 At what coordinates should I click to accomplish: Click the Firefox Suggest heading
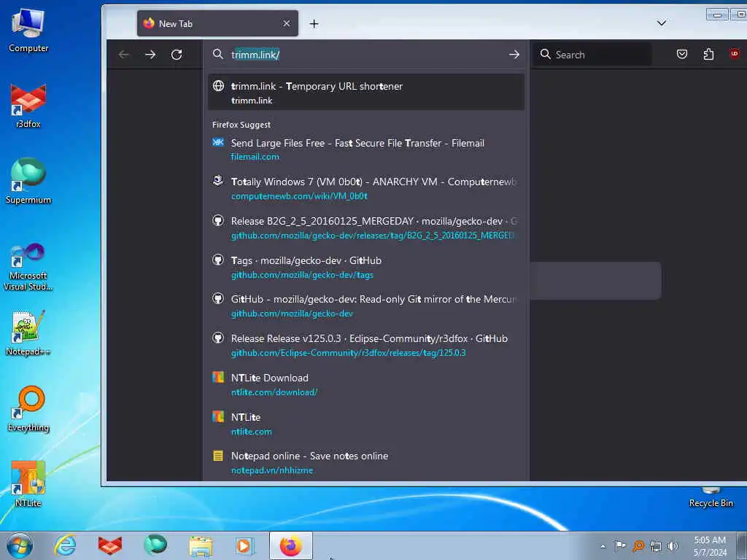click(241, 125)
